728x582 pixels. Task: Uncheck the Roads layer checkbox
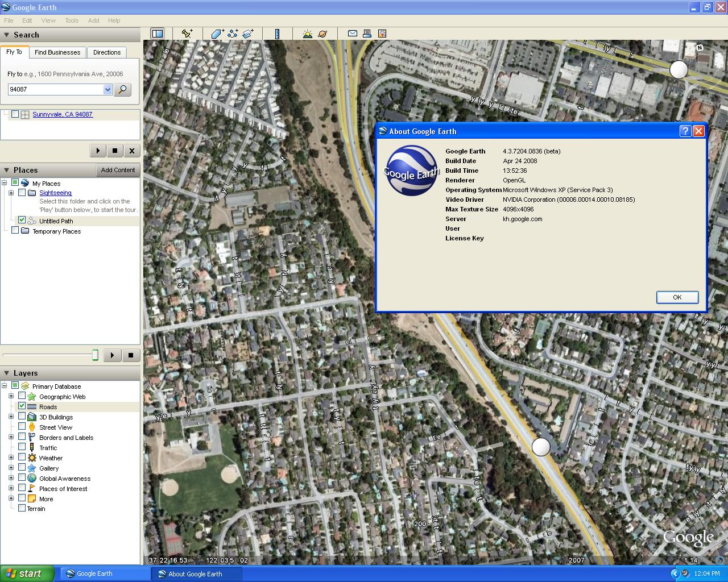click(22, 406)
